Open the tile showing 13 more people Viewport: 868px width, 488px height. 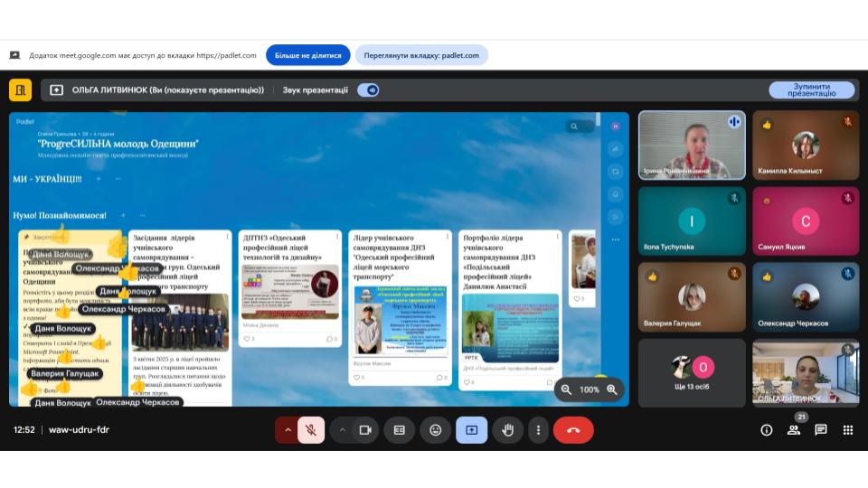tap(692, 372)
